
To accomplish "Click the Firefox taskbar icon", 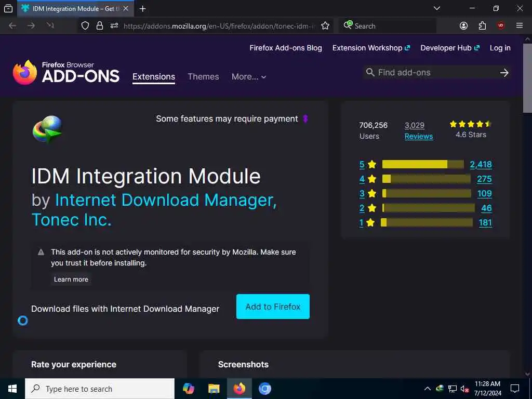I will click(239, 389).
